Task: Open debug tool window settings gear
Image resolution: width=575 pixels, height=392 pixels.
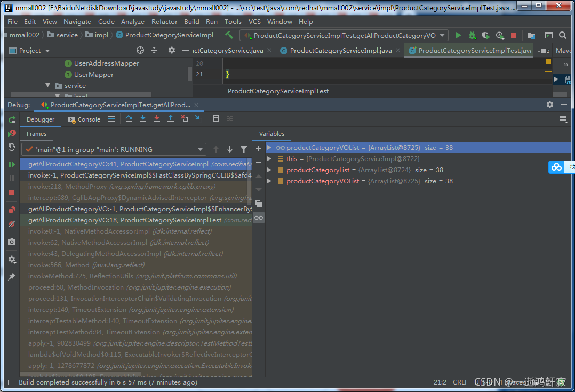Action: (x=550, y=105)
